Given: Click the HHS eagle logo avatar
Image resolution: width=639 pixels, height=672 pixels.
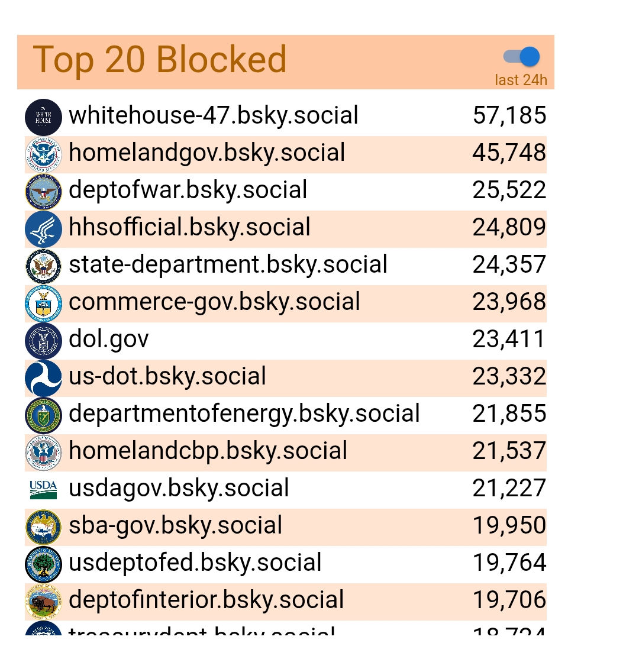Looking at the screenshot, I should pos(43,228).
